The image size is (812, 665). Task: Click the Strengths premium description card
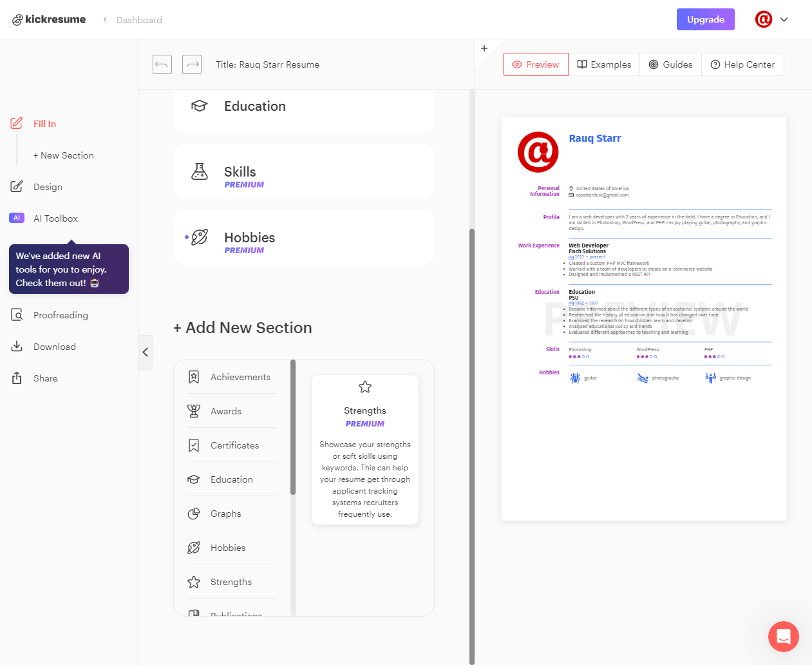[365, 450]
